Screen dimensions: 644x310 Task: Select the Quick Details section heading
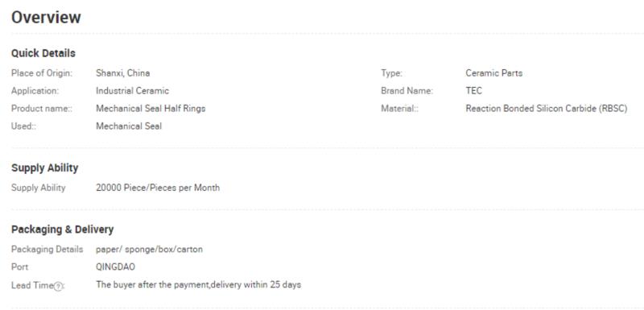click(43, 53)
